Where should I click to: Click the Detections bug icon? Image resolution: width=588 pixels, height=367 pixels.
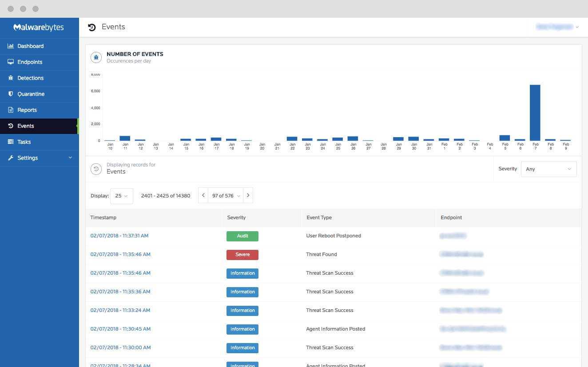point(11,78)
